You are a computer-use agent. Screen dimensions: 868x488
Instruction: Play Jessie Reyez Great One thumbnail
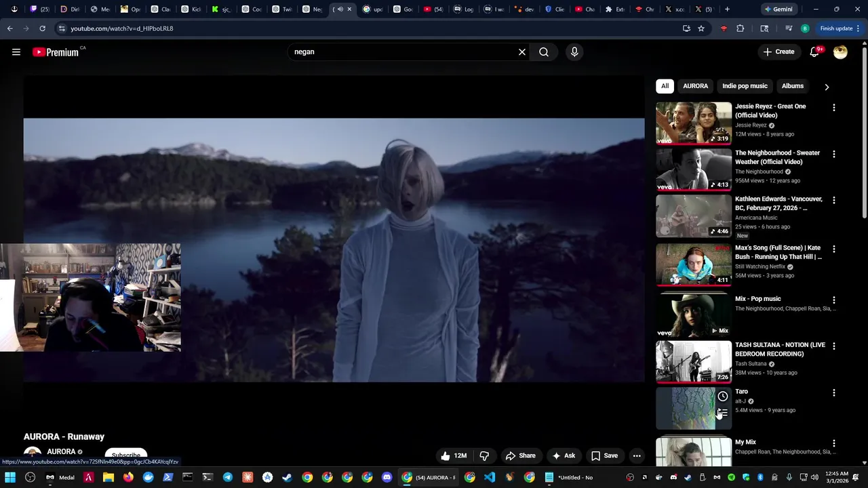pos(694,123)
